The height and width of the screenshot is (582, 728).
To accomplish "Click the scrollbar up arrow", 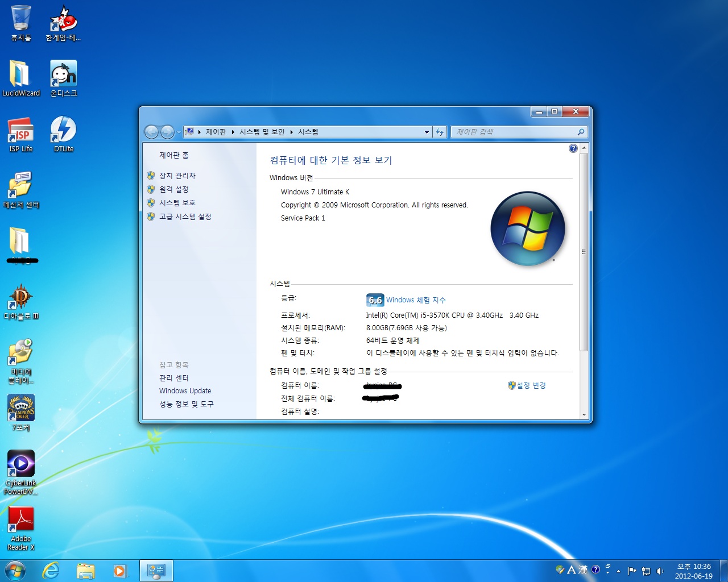I will [584, 148].
